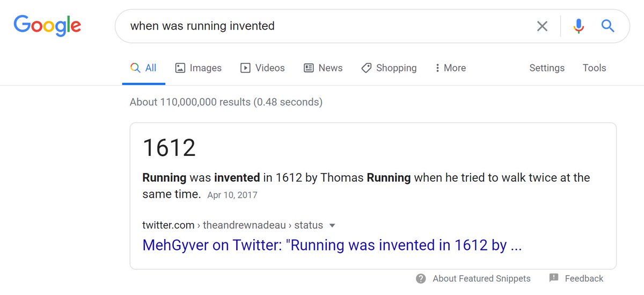Click the Feedback link text

click(x=584, y=278)
